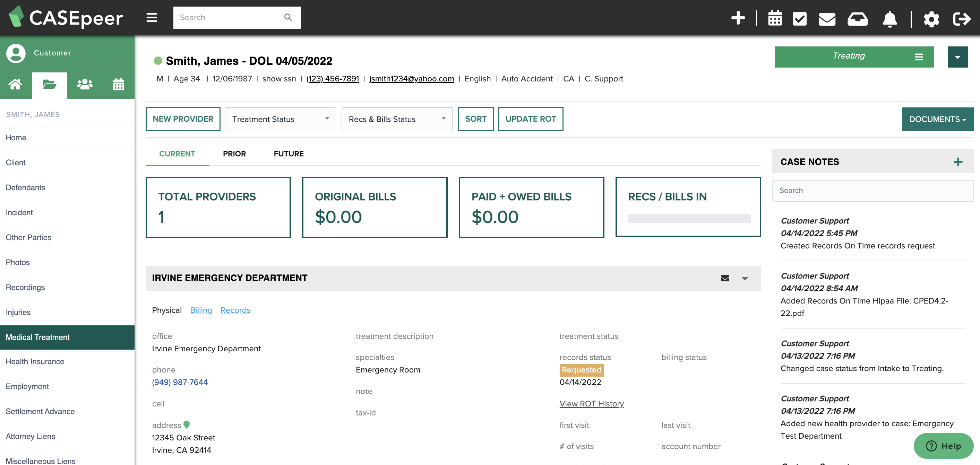Open the Help widget
The height and width of the screenshot is (465, 980).
pyautogui.click(x=944, y=446)
